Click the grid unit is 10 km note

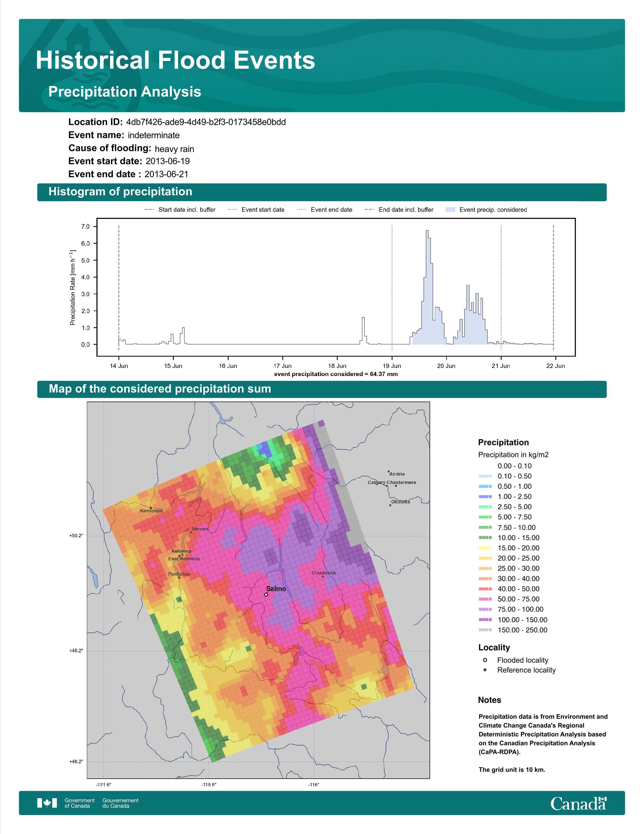(x=512, y=770)
